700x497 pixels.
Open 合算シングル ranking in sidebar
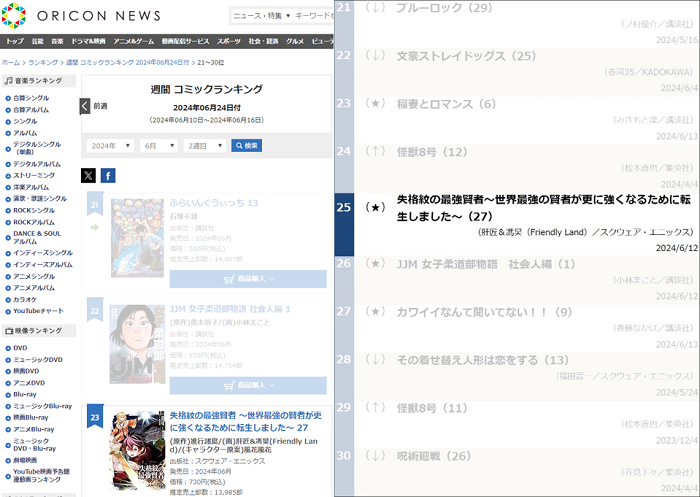(31, 98)
